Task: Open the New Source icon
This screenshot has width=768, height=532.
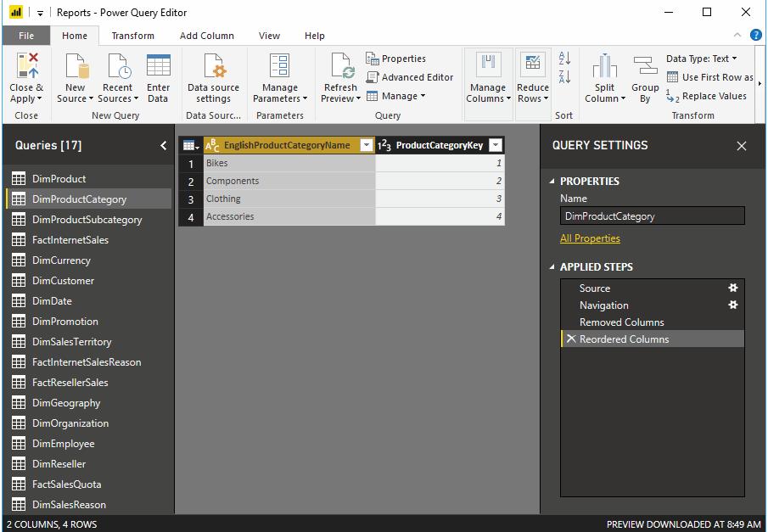Action: [x=76, y=66]
